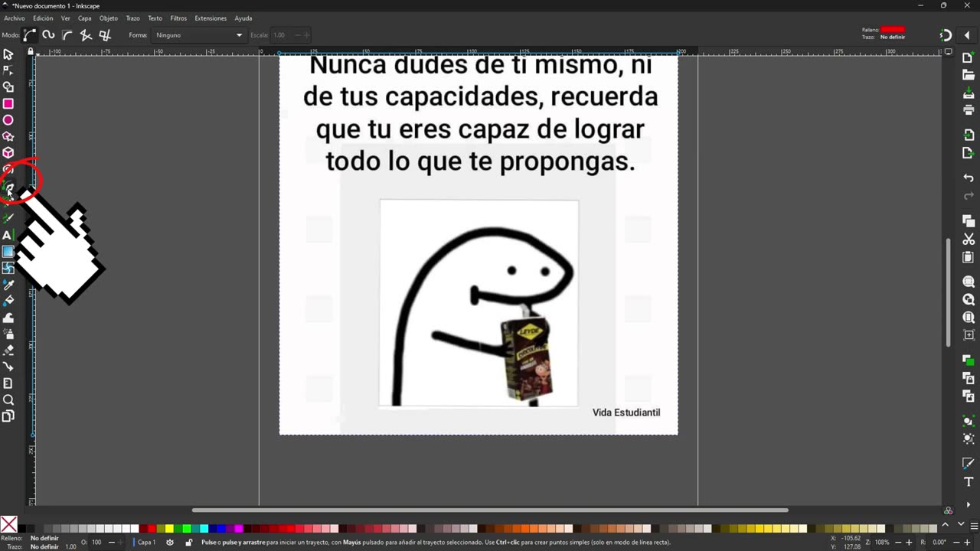Toggle Capa 1 layer lock

click(188, 543)
